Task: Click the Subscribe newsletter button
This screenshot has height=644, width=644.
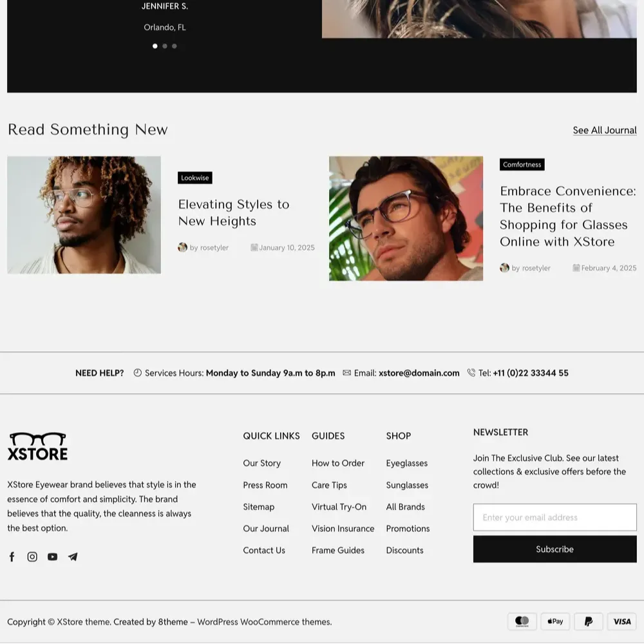Action: point(555,549)
